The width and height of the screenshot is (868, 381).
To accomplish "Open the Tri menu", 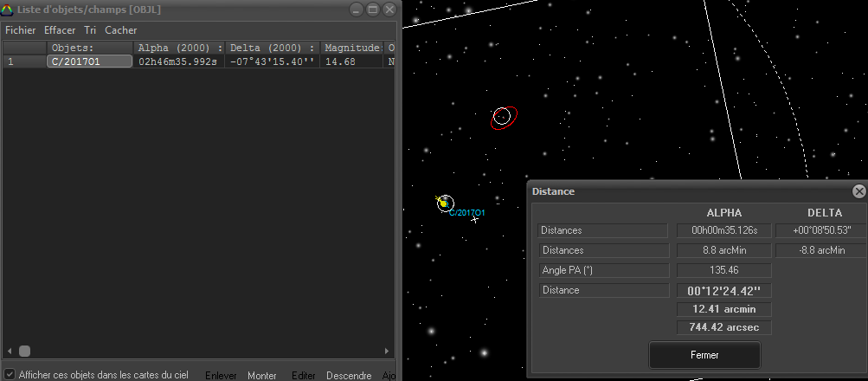I will (90, 30).
